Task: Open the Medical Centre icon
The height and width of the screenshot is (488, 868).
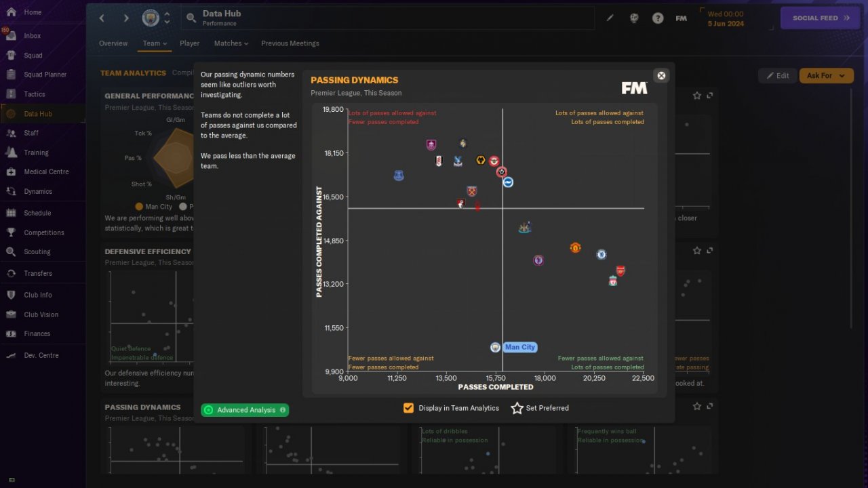Action: pyautogui.click(x=11, y=171)
